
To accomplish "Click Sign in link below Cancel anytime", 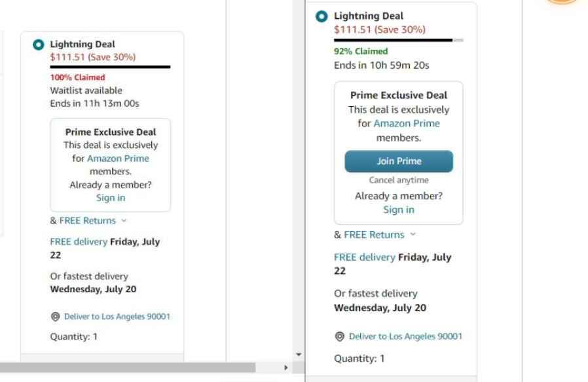I will coord(399,210).
